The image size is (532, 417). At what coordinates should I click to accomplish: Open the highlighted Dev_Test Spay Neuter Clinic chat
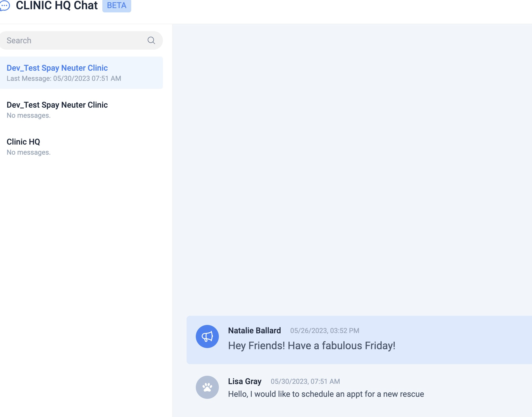pyautogui.click(x=57, y=68)
